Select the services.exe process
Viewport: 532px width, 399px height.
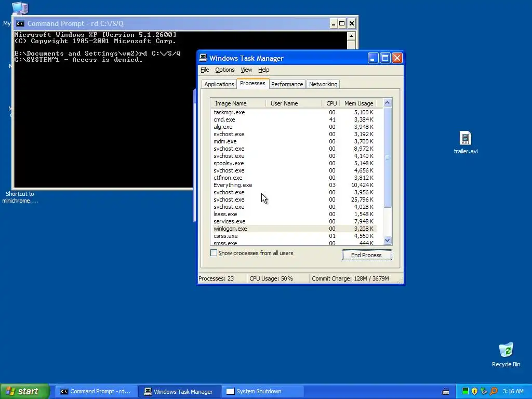[295, 221]
